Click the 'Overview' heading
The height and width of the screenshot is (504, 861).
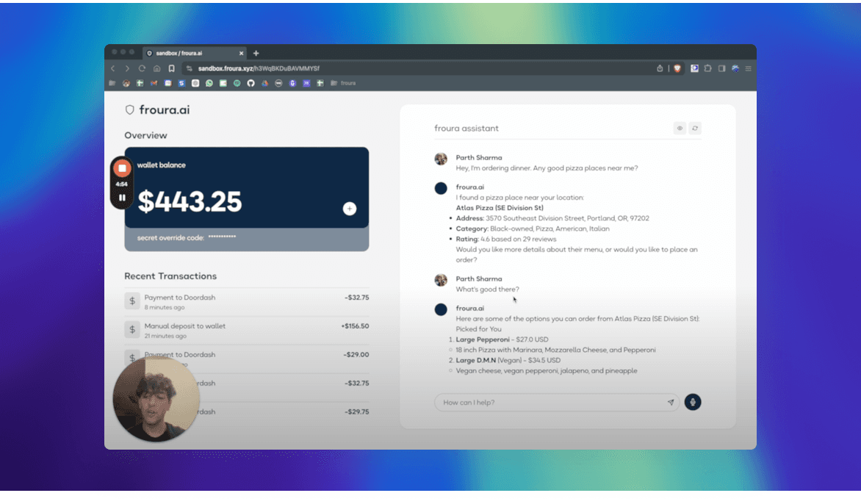click(x=145, y=136)
